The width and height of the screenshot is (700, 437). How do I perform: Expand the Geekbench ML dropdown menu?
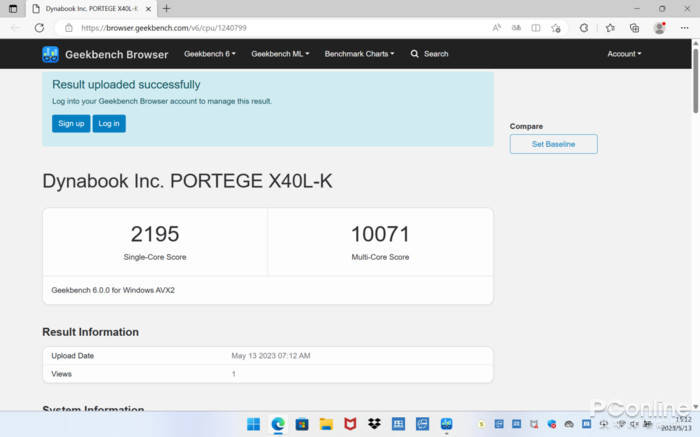pos(280,54)
